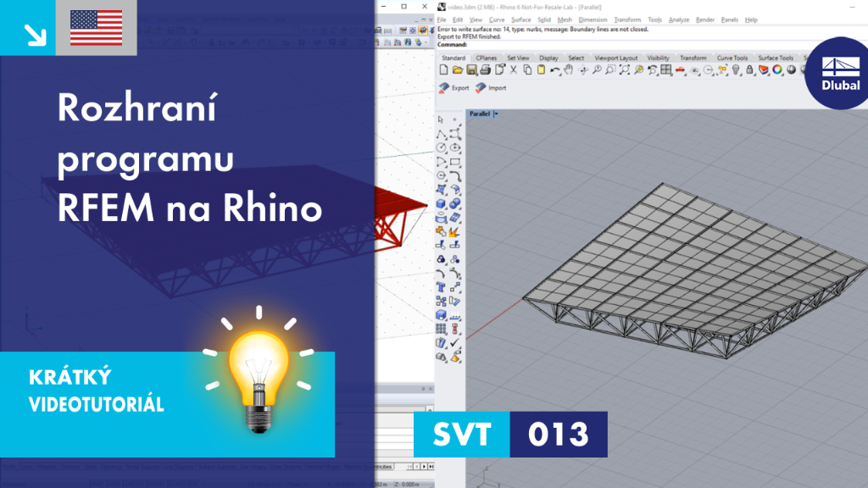Click the color wheel properties icon
This screenshot has height=488, width=868.
[x=777, y=70]
